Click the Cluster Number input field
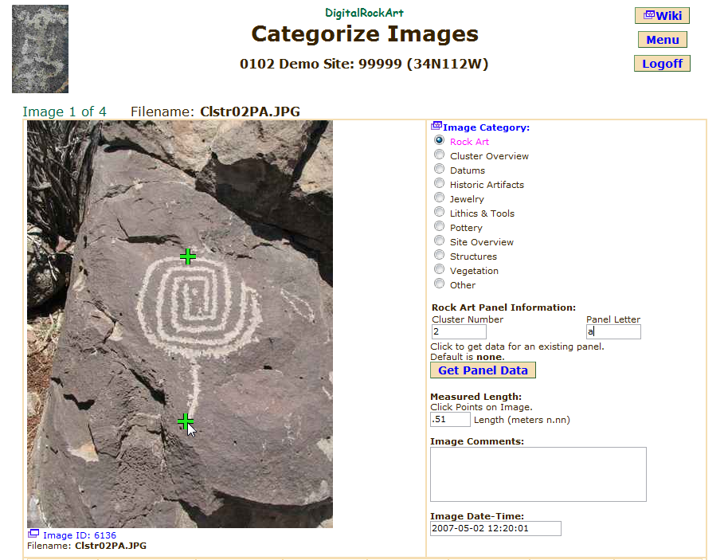Image resolution: width=728 pixels, height=560 pixels. point(459,331)
